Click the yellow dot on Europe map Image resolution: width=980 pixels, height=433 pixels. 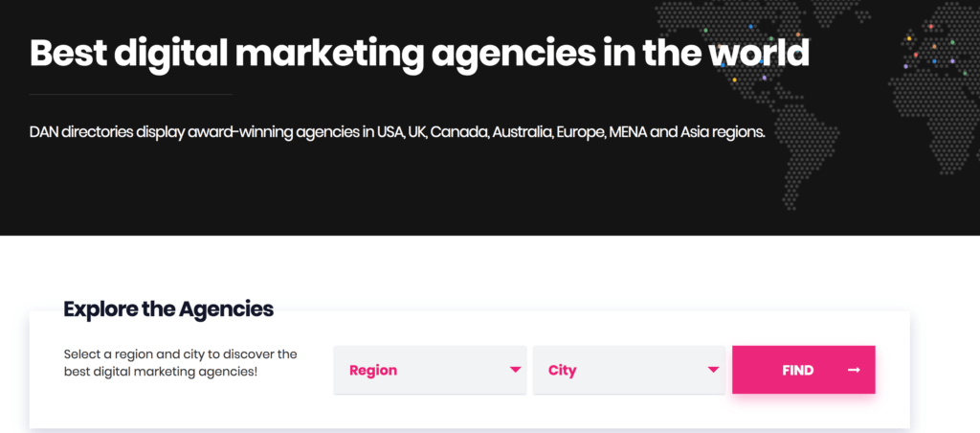[x=909, y=38]
